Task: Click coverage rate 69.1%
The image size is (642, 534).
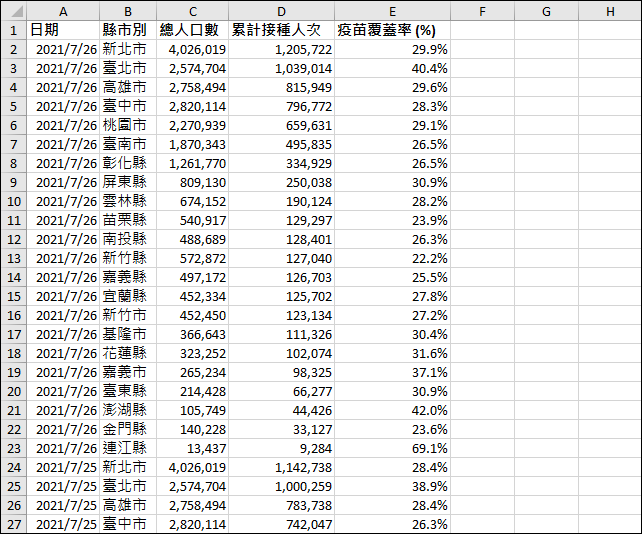Action: pyautogui.click(x=392, y=448)
